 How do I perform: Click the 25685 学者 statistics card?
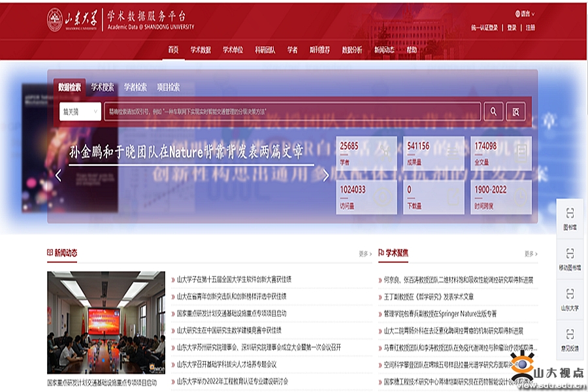click(x=367, y=154)
